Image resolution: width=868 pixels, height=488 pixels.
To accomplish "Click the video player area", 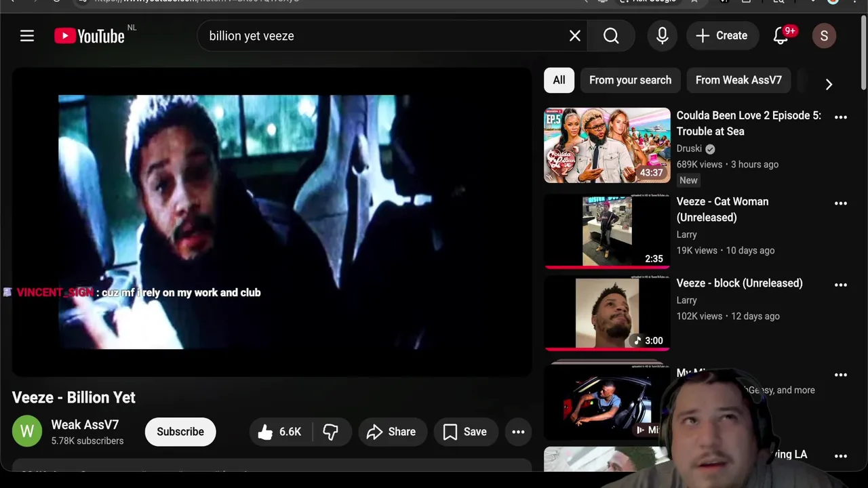I will pyautogui.click(x=271, y=222).
